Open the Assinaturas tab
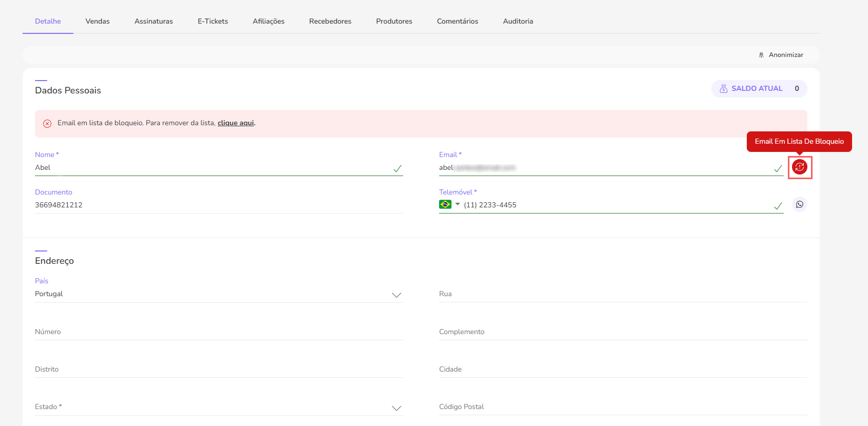 point(154,21)
